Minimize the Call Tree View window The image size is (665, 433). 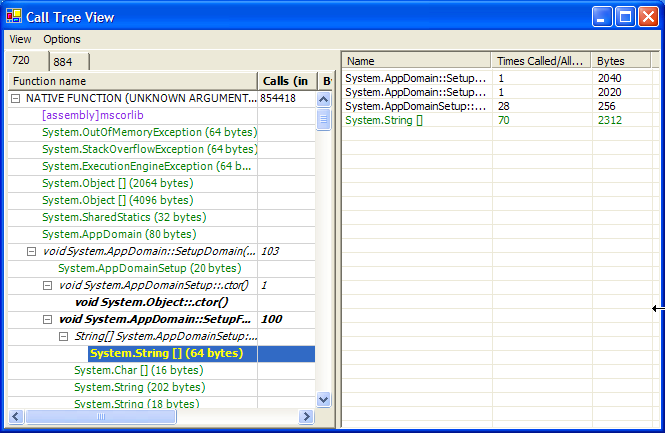click(x=602, y=17)
